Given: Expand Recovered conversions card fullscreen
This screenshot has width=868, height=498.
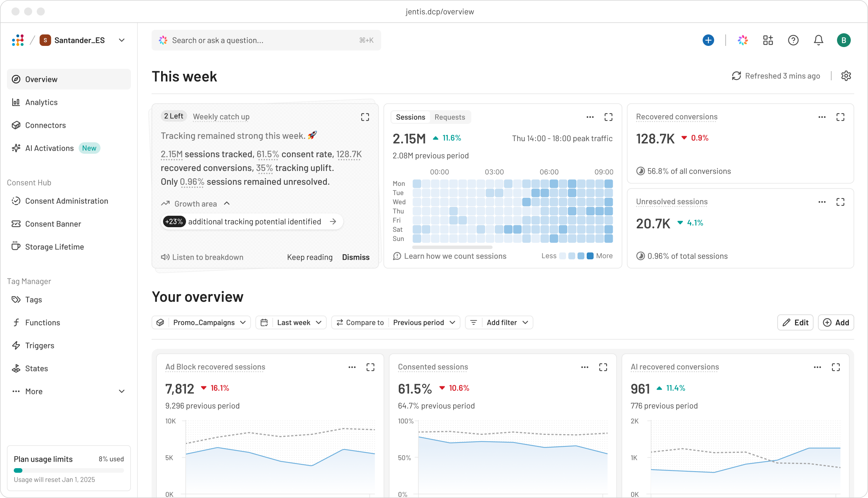Looking at the screenshot, I should 840,117.
